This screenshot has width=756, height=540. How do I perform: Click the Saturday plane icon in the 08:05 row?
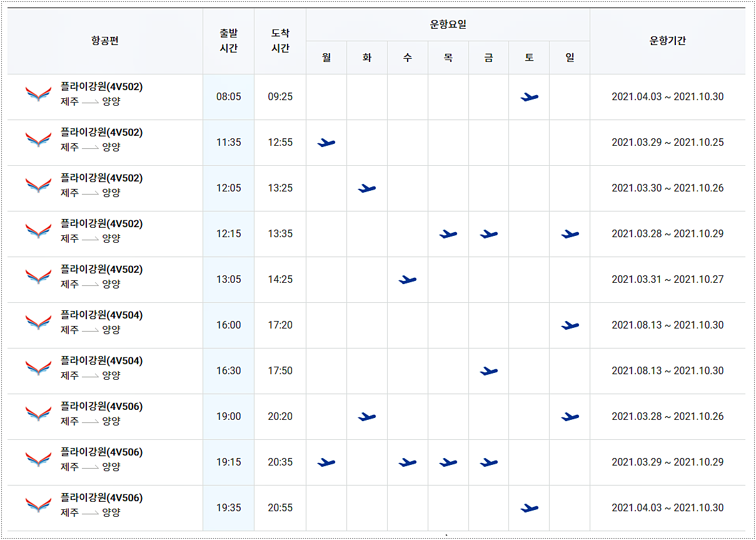(529, 97)
